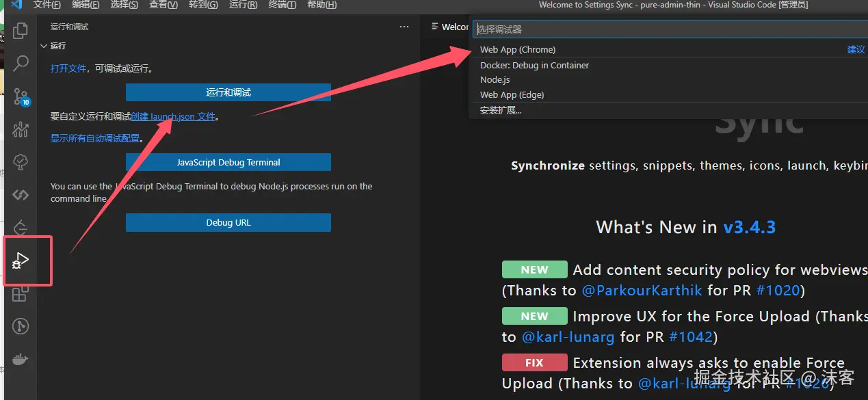Click the chart-with-arrow icon in activity bar
868x400 pixels.
tap(21, 129)
